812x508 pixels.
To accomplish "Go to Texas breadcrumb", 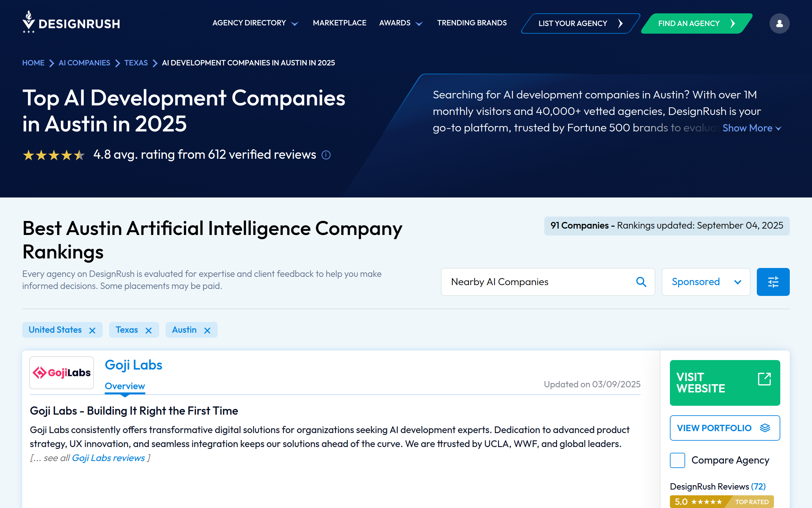I will [x=136, y=63].
